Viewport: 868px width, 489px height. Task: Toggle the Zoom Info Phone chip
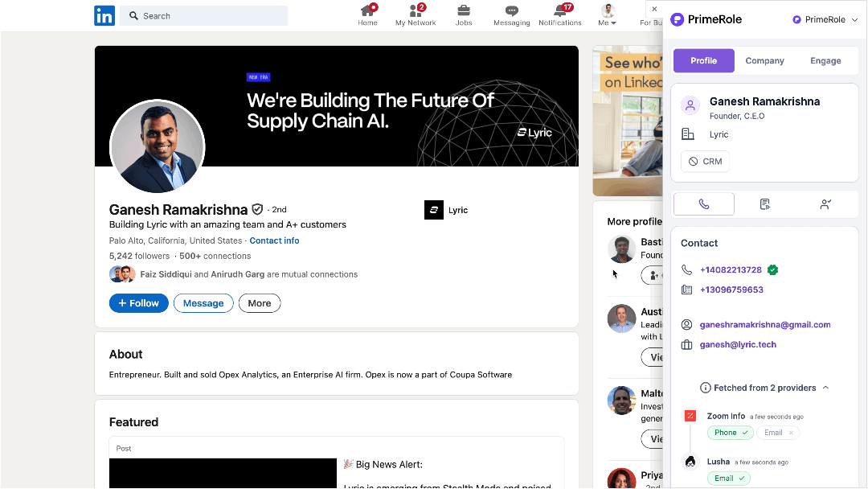pos(731,433)
